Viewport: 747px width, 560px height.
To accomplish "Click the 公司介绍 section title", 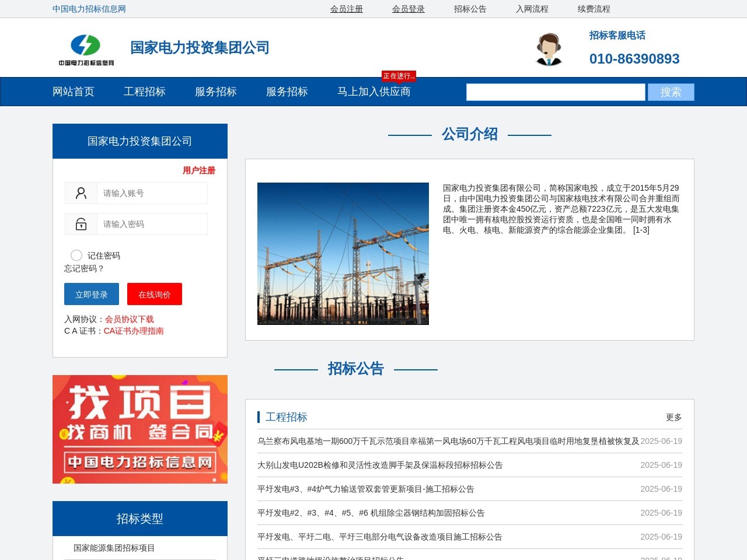I will pyautogui.click(x=470, y=134).
